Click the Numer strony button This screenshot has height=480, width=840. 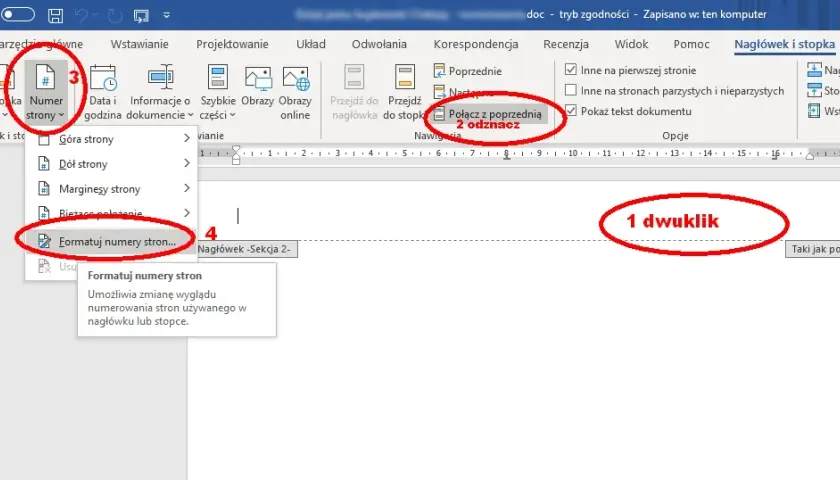(46, 92)
